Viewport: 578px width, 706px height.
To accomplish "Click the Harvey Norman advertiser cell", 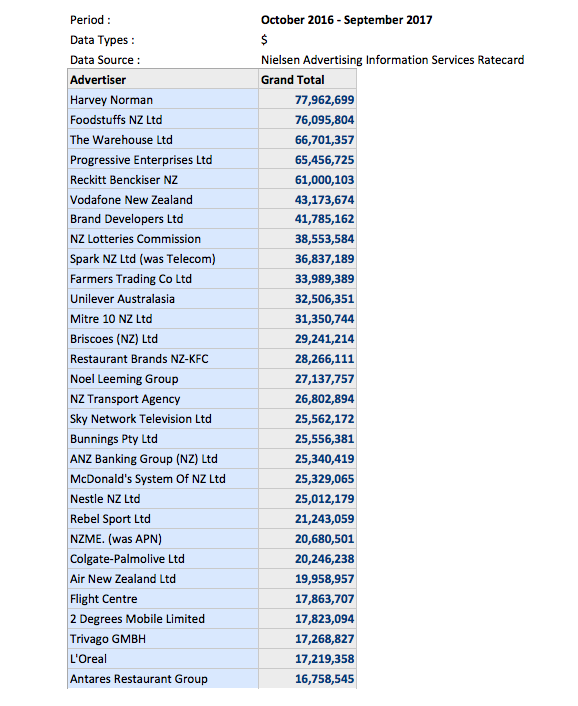I will (x=163, y=100).
